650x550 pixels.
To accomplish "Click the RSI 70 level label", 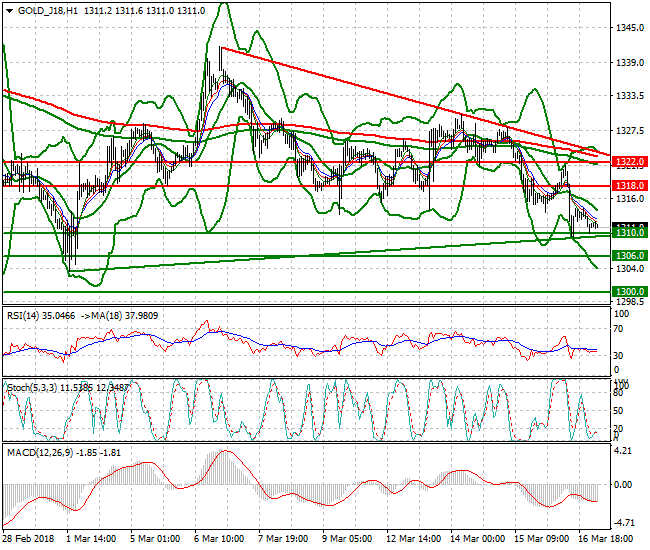I will (x=618, y=329).
